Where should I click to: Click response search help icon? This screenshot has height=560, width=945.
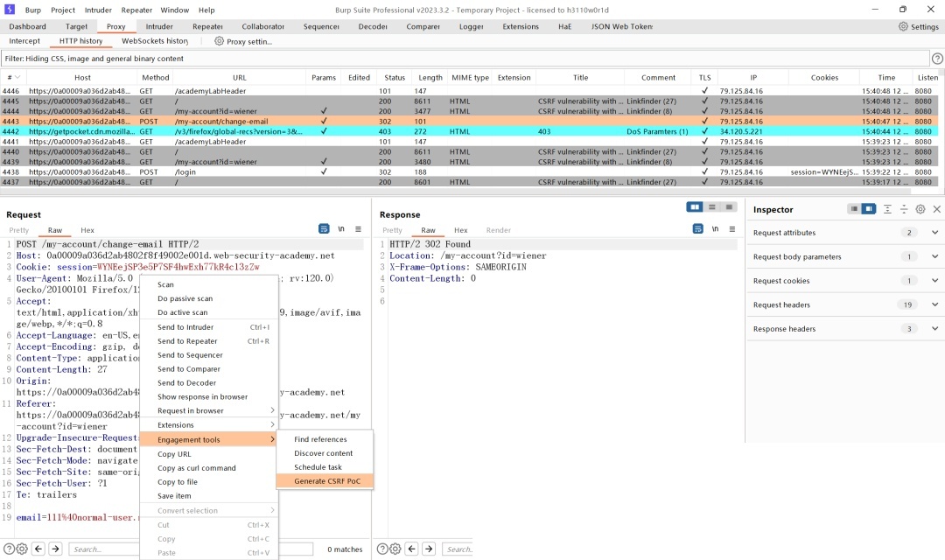pos(382,549)
